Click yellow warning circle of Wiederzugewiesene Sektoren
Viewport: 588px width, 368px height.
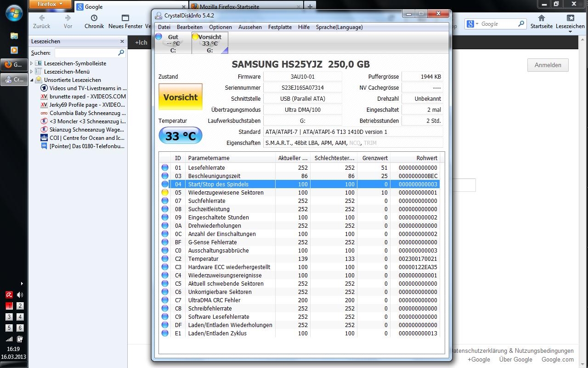165,193
